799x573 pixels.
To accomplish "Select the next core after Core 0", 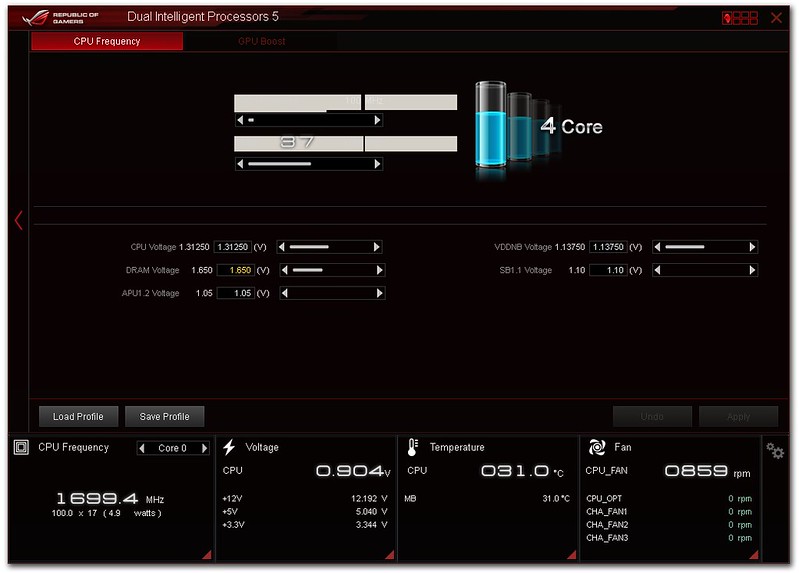I will (204, 448).
